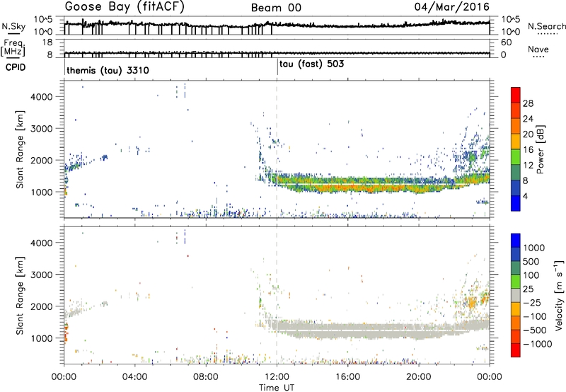The width and height of the screenshot is (566, 392).
Task: Click the power panel 'Slant Range [km]' label
Action: click(20, 149)
